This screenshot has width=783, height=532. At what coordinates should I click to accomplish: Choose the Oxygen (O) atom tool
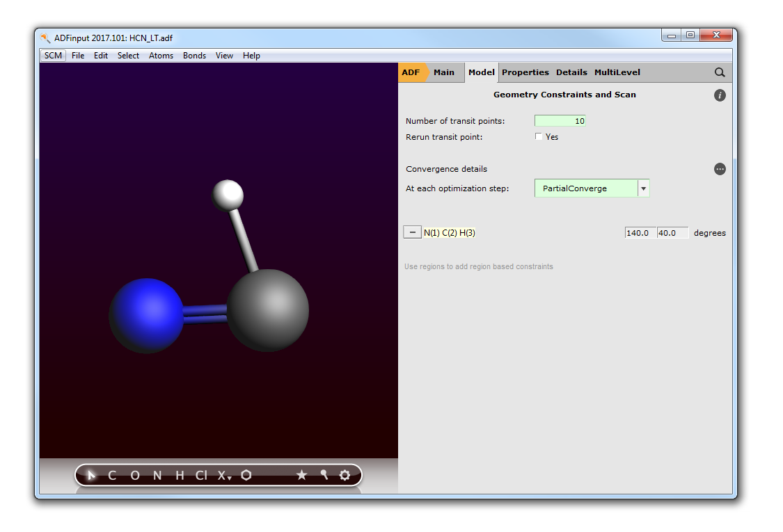[x=135, y=476]
